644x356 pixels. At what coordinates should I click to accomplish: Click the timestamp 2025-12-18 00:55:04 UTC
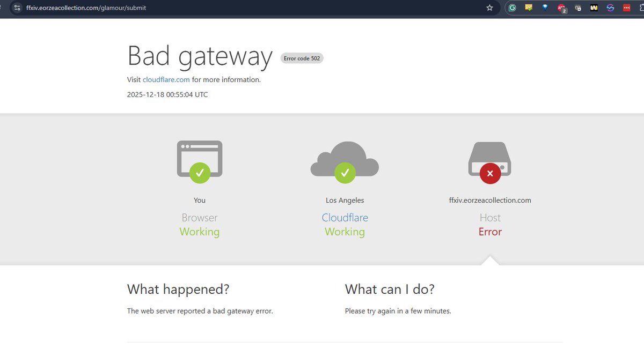(167, 94)
